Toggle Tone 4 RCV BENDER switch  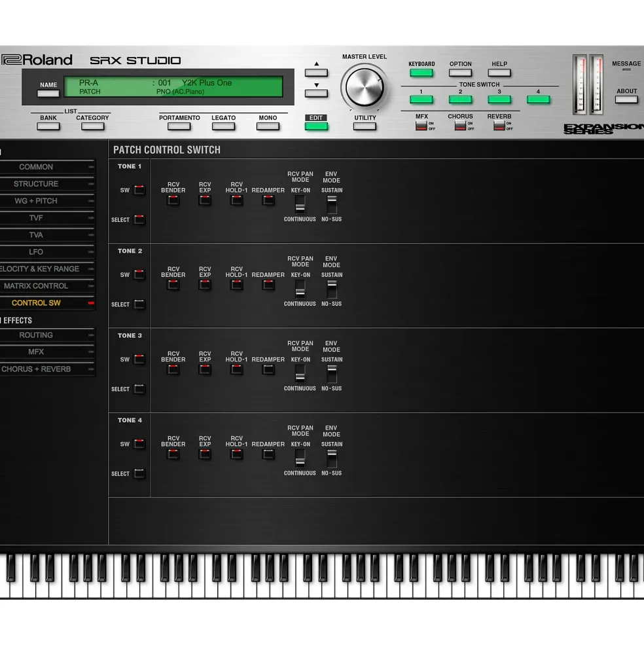[173, 454]
